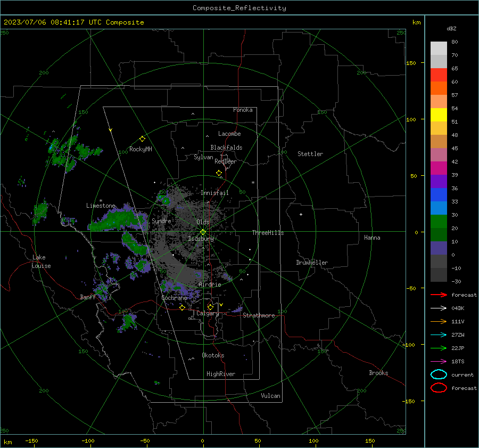Select the white 04DK arrow in the legend
479x448 pixels.
coord(439,308)
